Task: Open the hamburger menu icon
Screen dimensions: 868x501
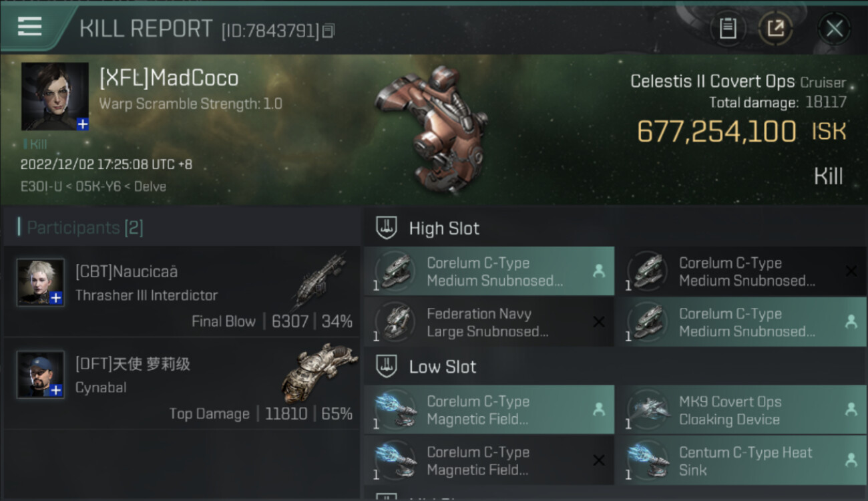Action: pyautogui.click(x=30, y=26)
